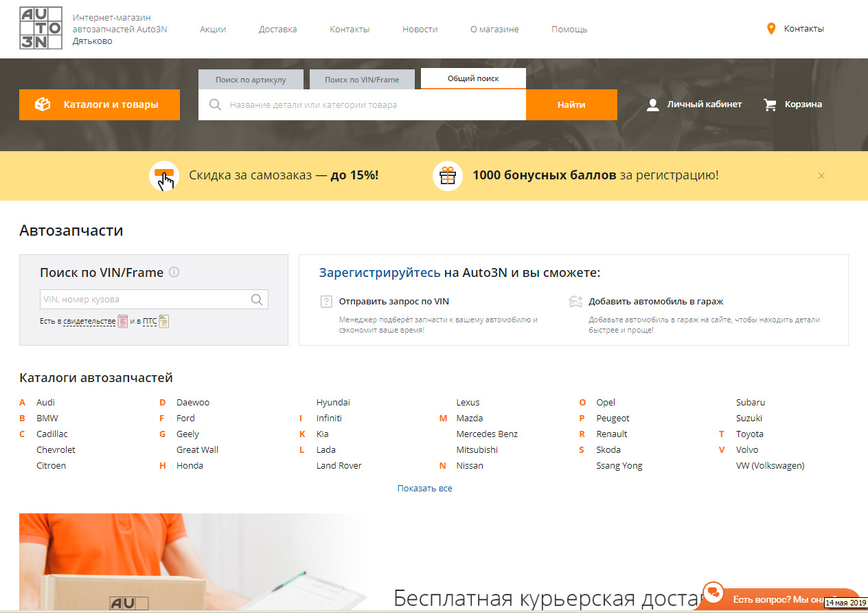
Task: Click the ПТС document icon
Action: click(163, 321)
